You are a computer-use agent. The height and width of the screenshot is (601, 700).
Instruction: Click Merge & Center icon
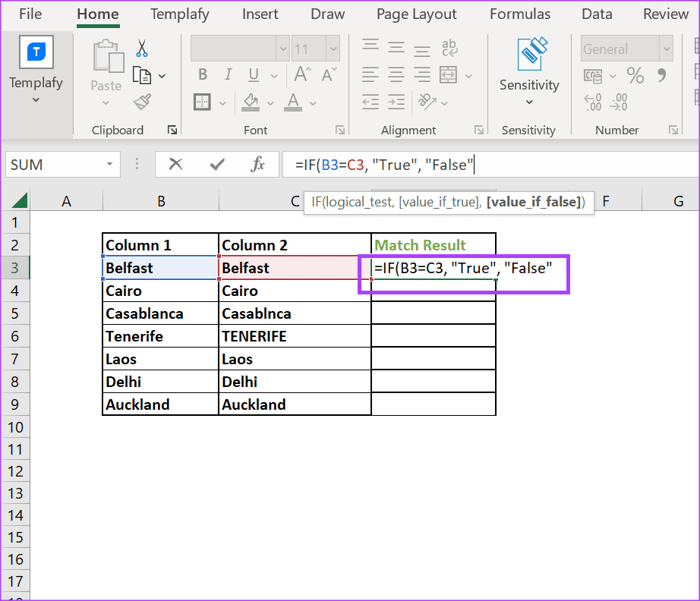(448, 74)
